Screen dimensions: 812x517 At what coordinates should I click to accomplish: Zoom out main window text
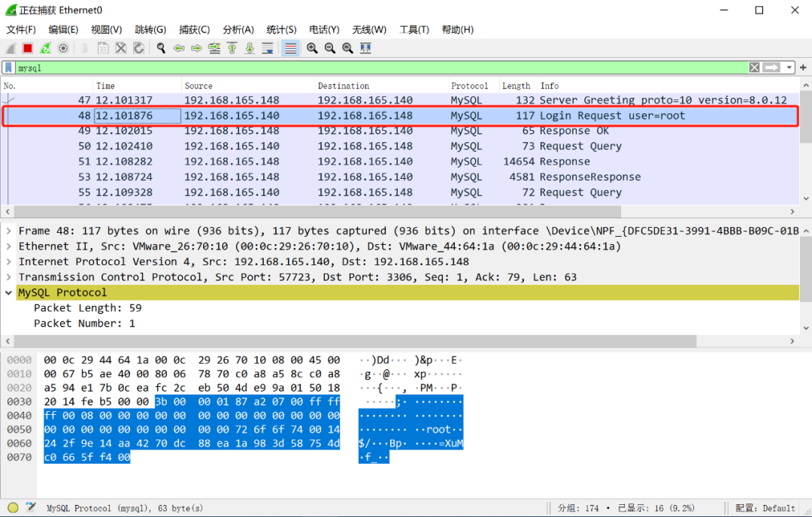pos(330,48)
